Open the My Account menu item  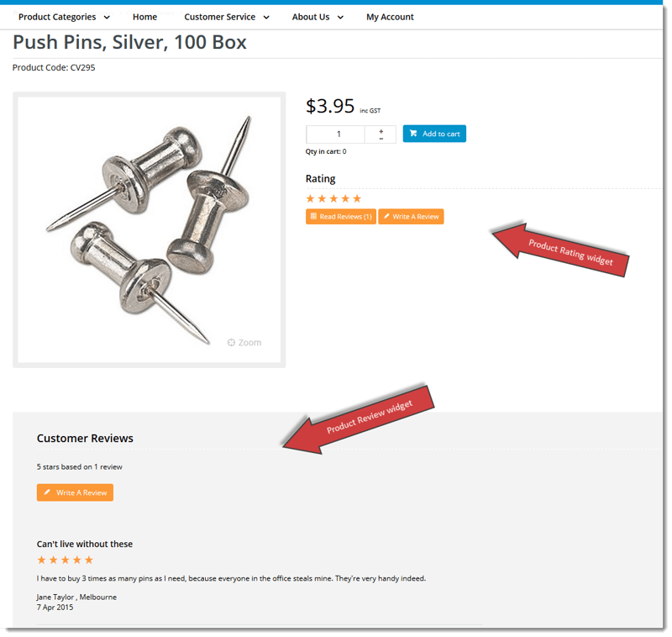coord(390,17)
